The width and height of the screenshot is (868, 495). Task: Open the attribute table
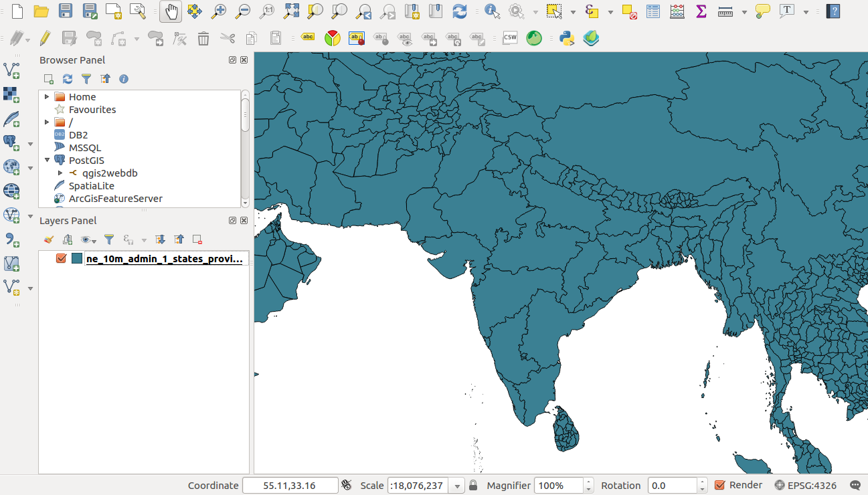[653, 11]
